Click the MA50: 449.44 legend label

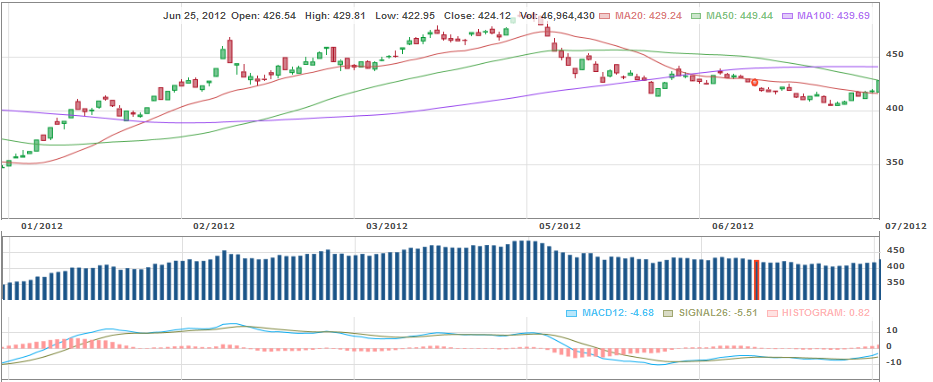pyautogui.click(x=740, y=16)
